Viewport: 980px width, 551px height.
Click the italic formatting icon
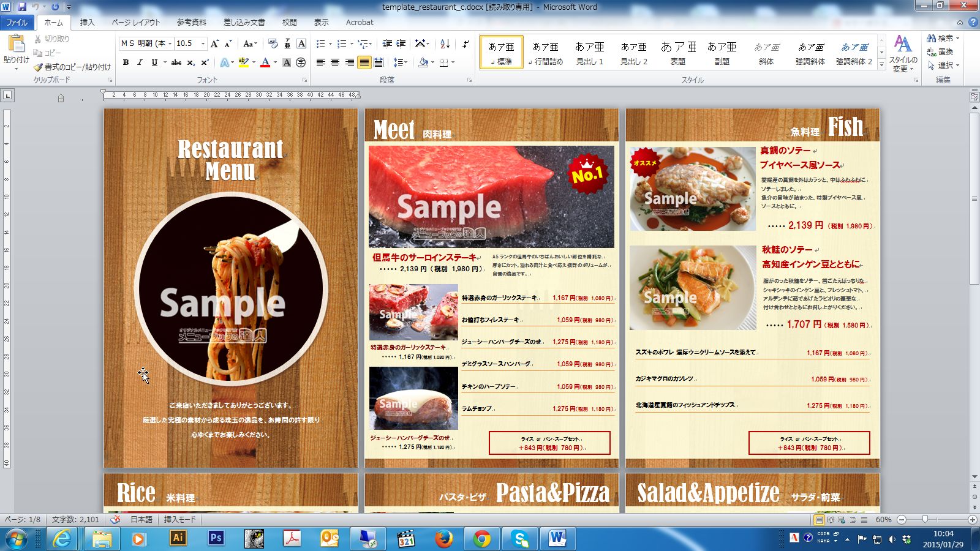(x=140, y=62)
